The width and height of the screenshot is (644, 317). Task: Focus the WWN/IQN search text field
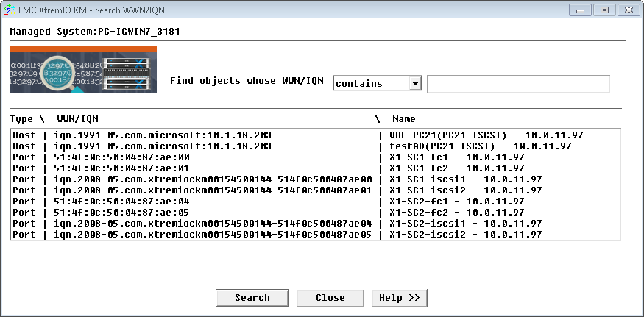click(x=518, y=84)
